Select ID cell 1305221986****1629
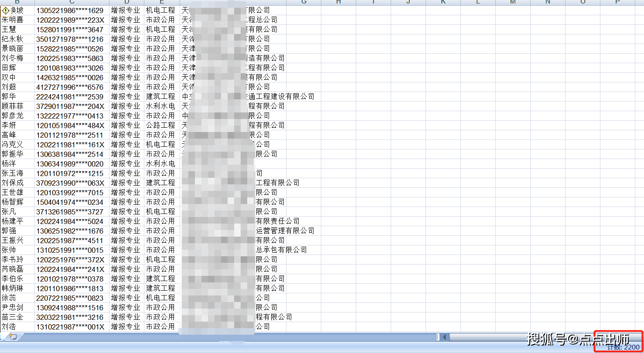The image size is (644, 353). point(72,10)
